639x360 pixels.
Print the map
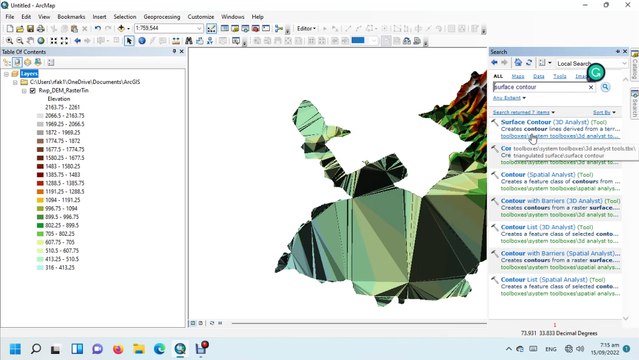tap(40, 29)
